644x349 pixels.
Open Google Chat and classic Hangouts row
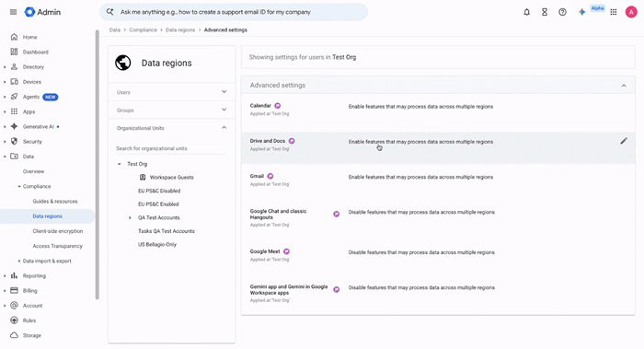438,217
